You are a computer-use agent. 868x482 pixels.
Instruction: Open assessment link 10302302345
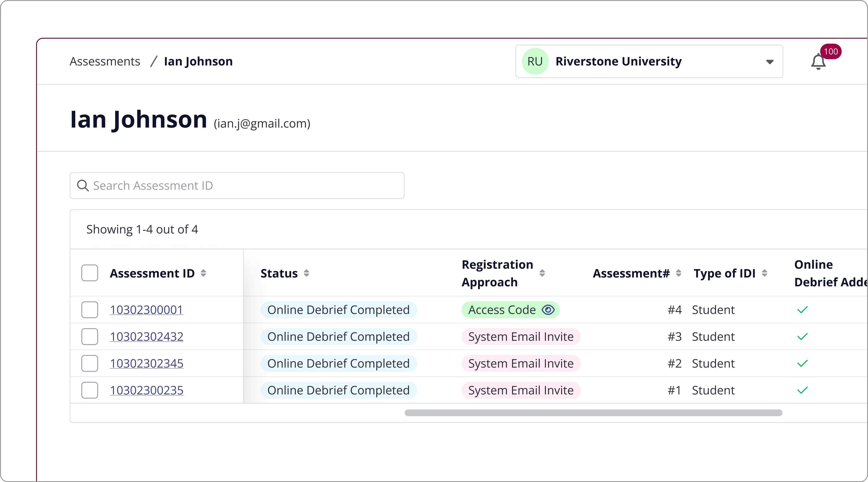coord(147,363)
